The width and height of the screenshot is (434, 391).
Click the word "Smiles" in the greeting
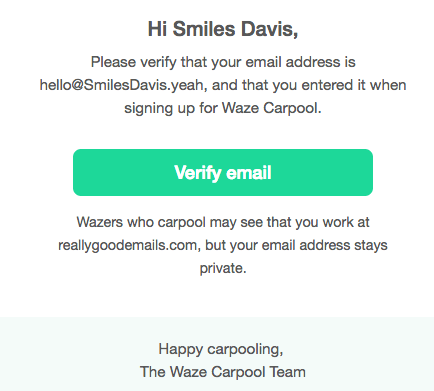pos(204,29)
